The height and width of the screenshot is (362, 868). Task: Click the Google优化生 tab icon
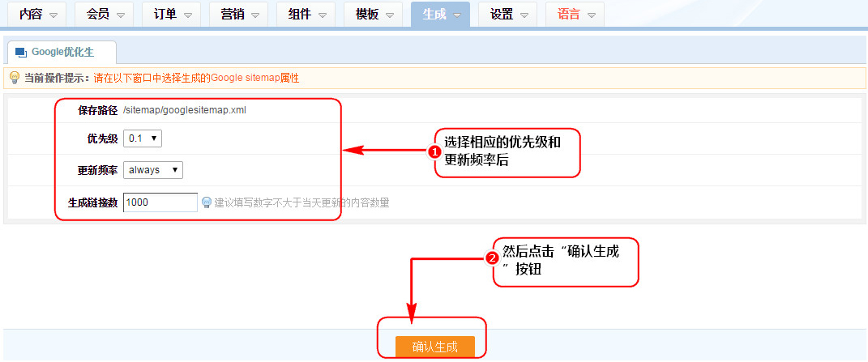click(x=21, y=53)
